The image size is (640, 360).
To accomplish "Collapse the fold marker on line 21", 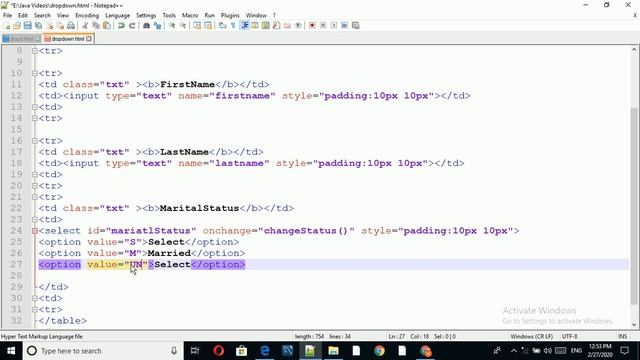I will (x=35, y=197).
